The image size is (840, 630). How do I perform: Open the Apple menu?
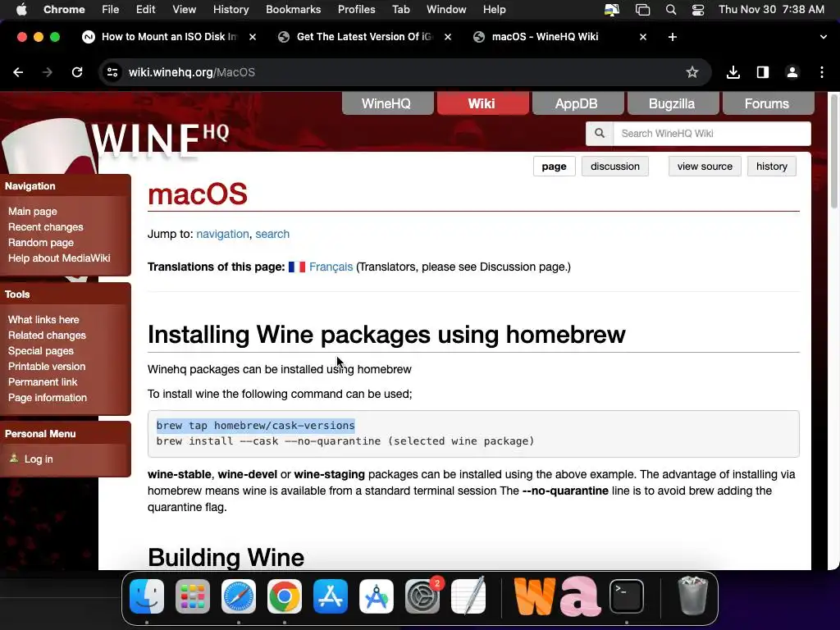click(x=21, y=10)
